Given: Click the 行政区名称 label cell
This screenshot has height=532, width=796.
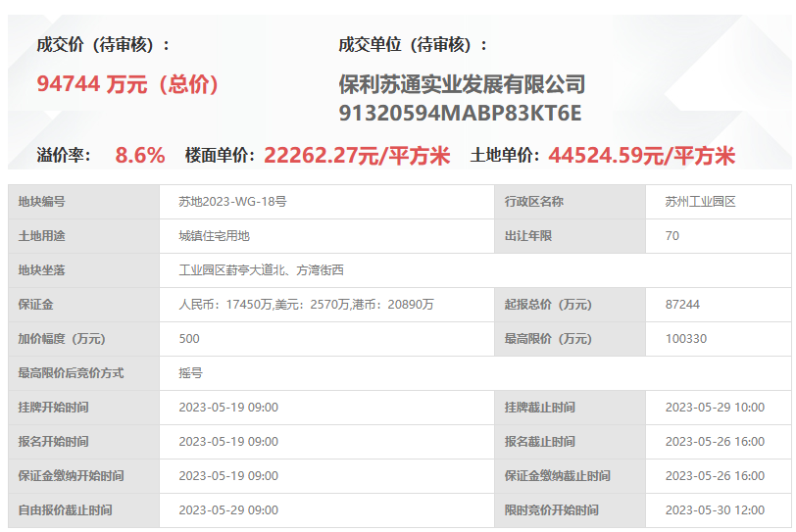Looking at the screenshot, I should click(571, 202).
